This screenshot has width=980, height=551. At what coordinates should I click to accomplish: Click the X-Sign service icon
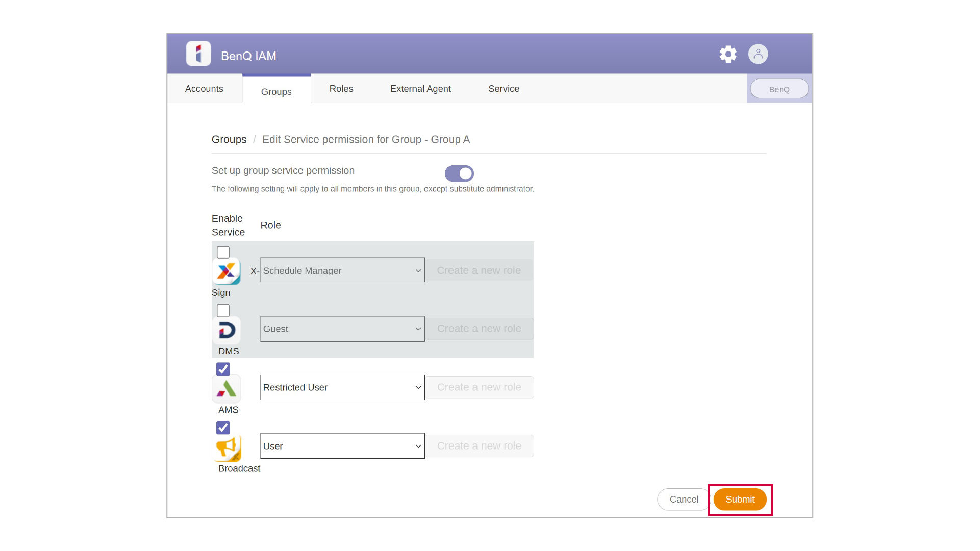pos(226,272)
